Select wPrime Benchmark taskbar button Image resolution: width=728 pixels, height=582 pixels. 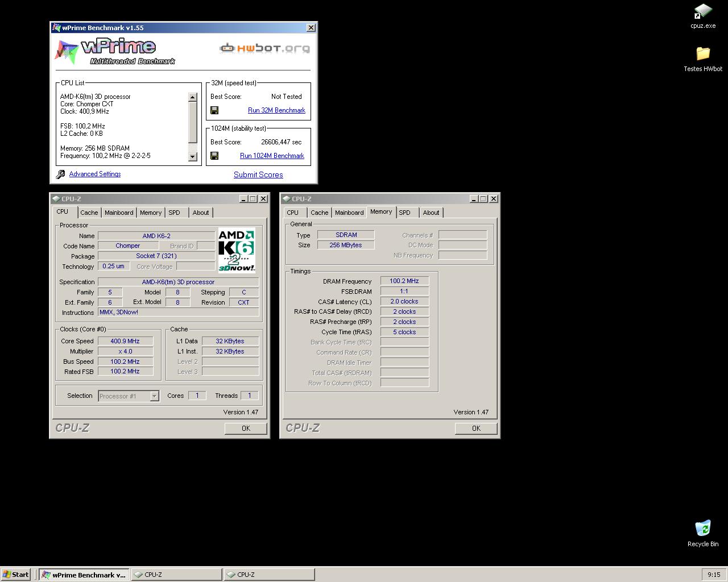(x=84, y=575)
